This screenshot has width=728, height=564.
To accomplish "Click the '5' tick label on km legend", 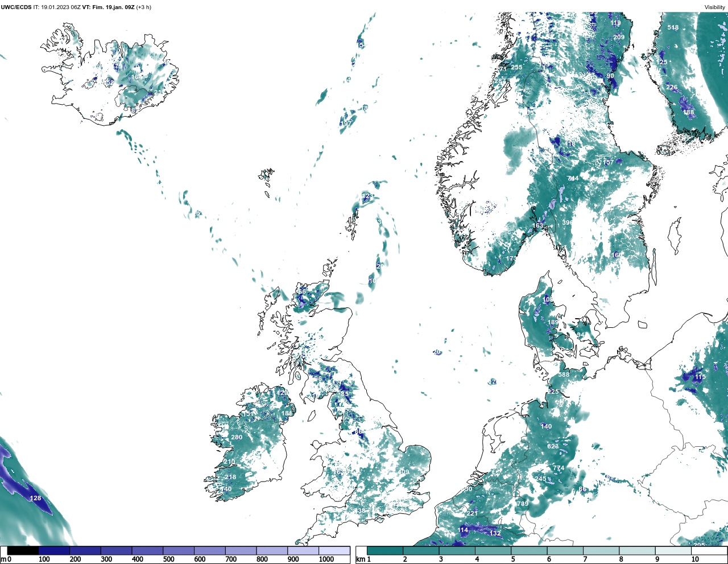I will [x=513, y=559].
